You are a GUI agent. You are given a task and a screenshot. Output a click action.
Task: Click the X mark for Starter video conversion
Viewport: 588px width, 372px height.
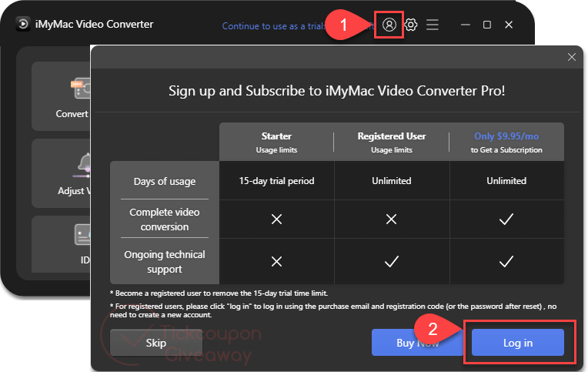pos(276,220)
